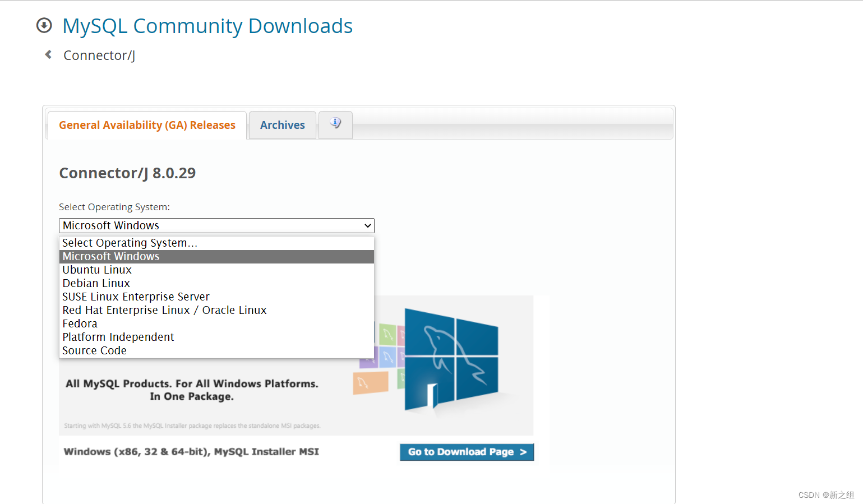Screen dimensions: 863x504
Task: Open the MySQL Community Downloads heading link
Action: (x=207, y=26)
